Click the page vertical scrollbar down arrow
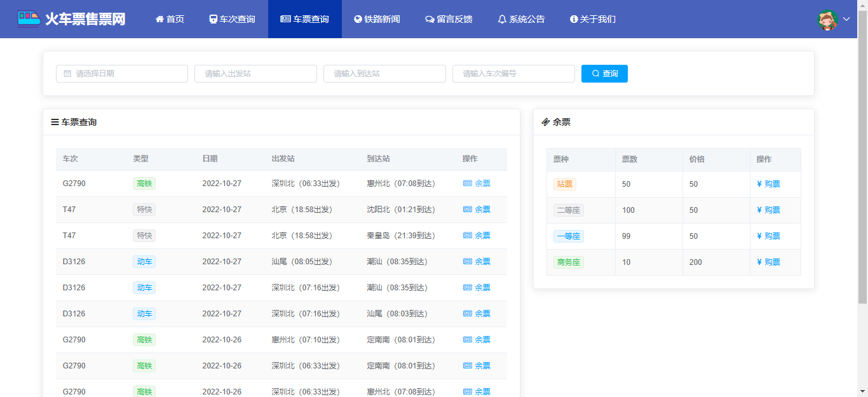This screenshot has height=397, width=868. click(x=862, y=391)
